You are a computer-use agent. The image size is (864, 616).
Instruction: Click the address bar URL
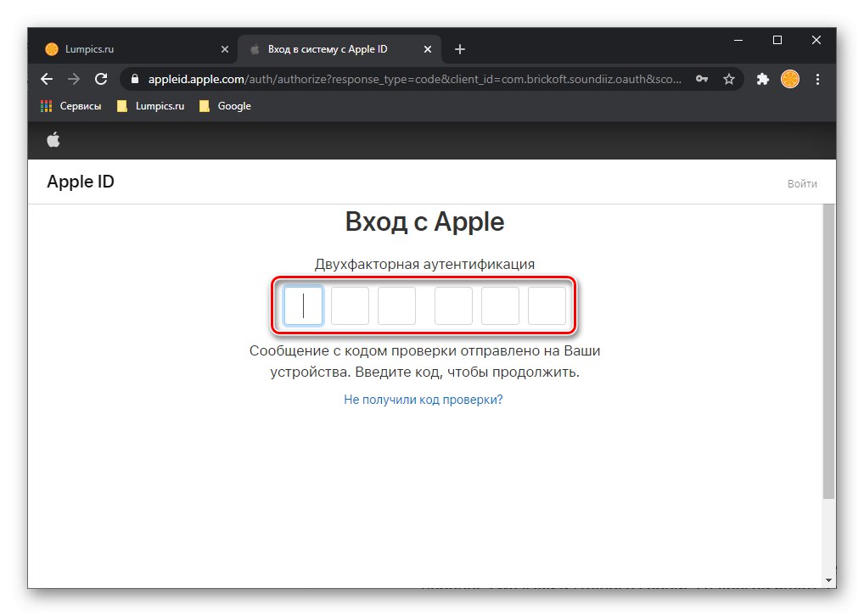[414, 80]
